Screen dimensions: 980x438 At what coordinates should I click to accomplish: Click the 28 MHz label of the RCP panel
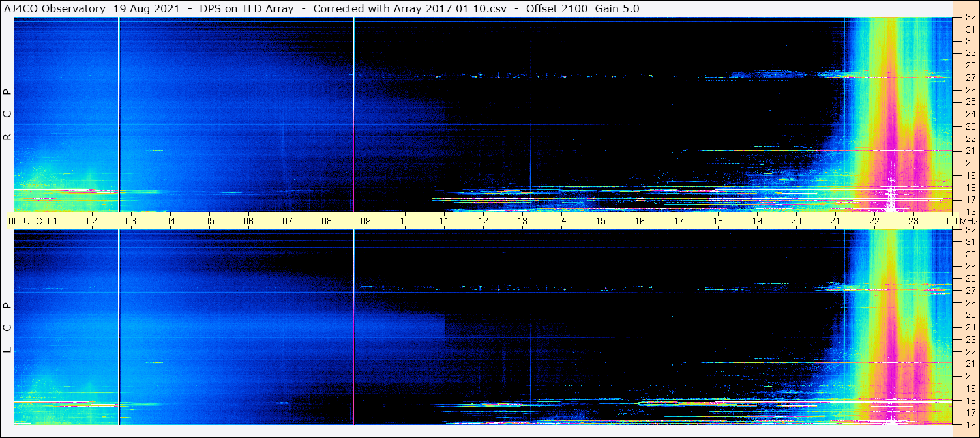[x=970, y=66]
